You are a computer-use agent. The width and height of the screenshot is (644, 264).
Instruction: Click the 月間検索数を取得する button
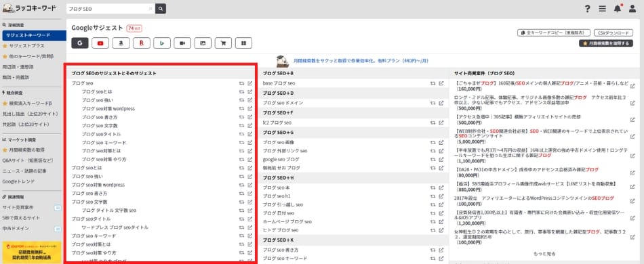(606, 43)
